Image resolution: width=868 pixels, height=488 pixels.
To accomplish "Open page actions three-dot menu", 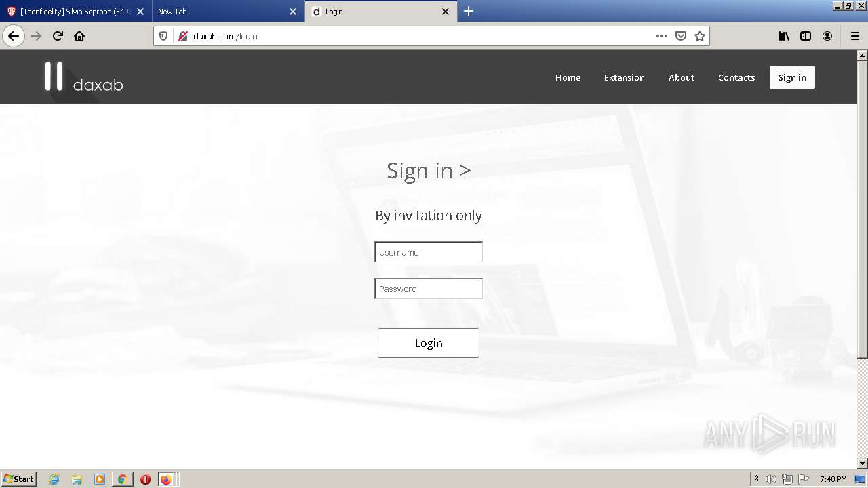I will (x=662, y=36).
